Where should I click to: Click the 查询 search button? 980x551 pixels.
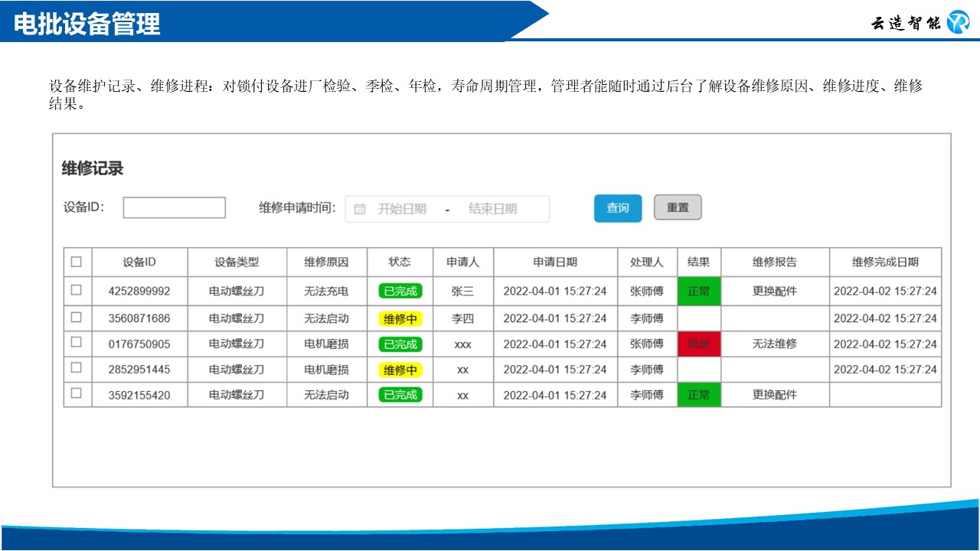(618, 208)
